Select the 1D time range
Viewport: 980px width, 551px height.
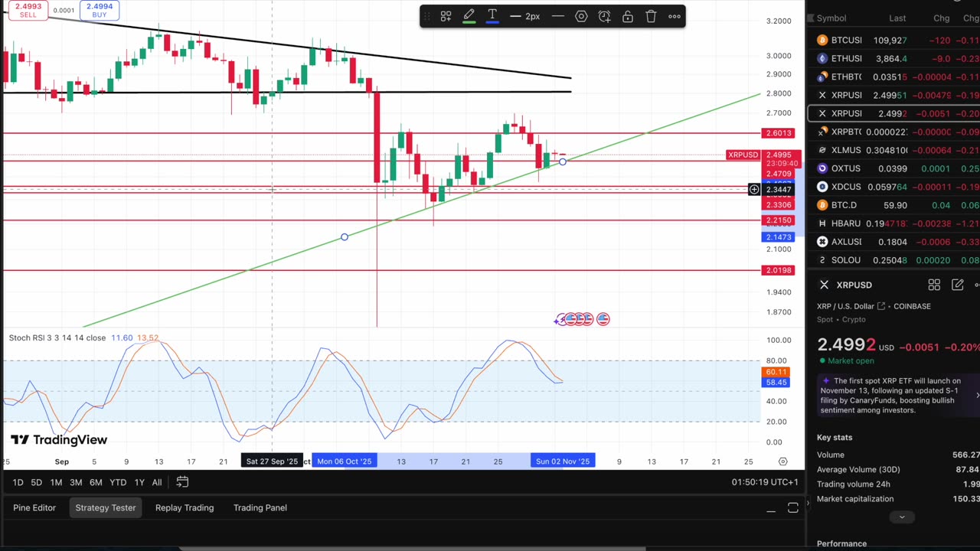(x=18, y=482)
